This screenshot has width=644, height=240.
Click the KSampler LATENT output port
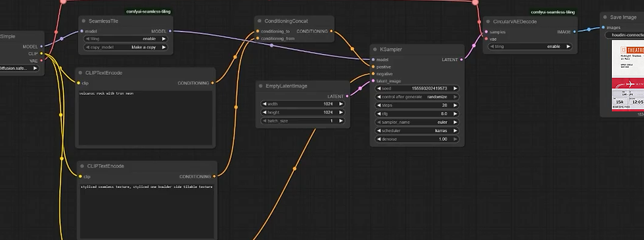point(461,60)
